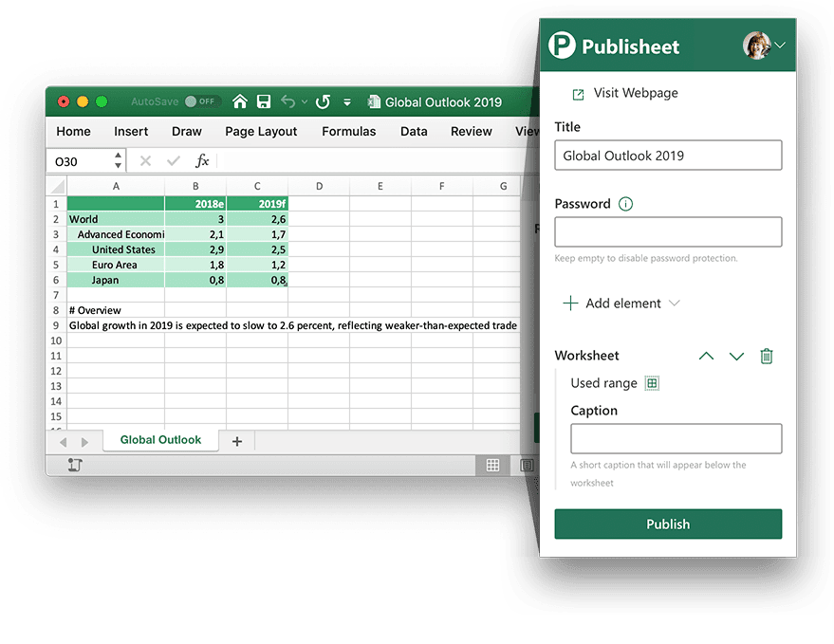Open the Insert ribbon tab

[131, 131]
